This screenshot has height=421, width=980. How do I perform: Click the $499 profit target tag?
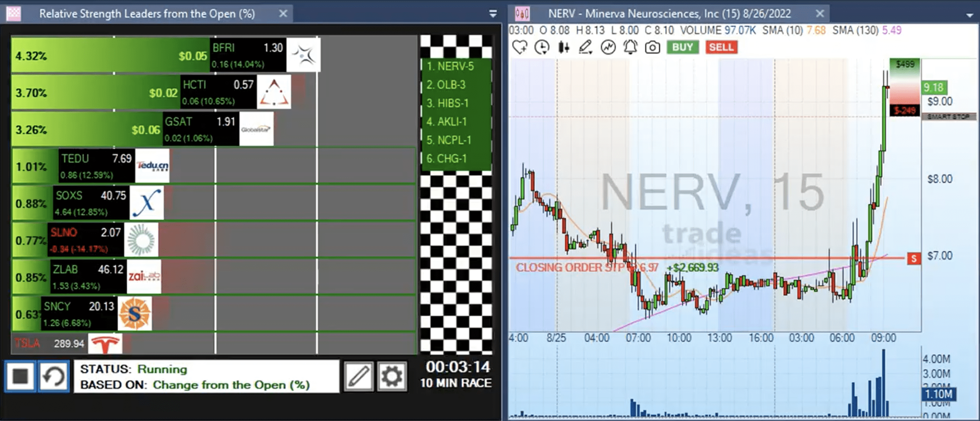coord(905,64)
